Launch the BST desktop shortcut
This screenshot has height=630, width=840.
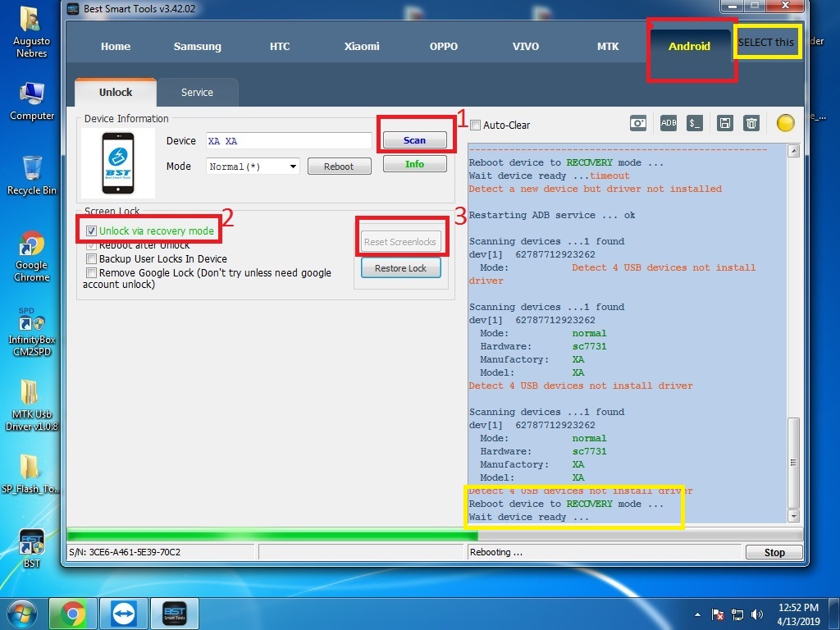tap(32, 548)
